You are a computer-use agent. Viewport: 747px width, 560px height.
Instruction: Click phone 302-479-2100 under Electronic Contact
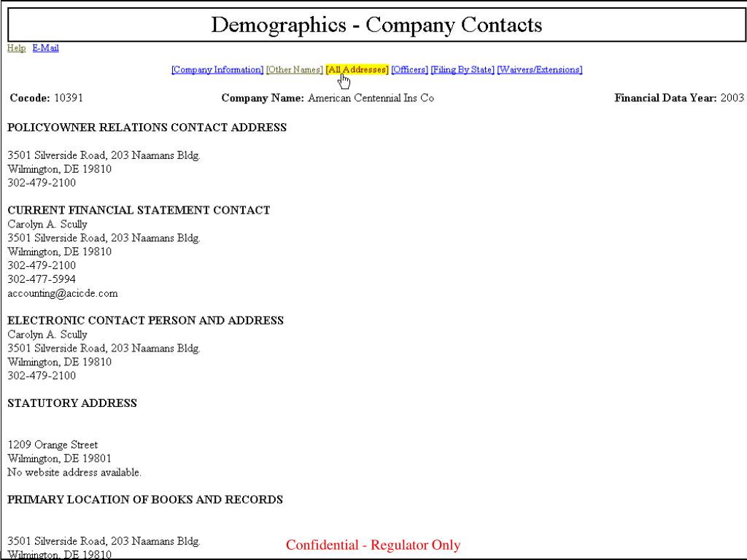coord(42,376)
